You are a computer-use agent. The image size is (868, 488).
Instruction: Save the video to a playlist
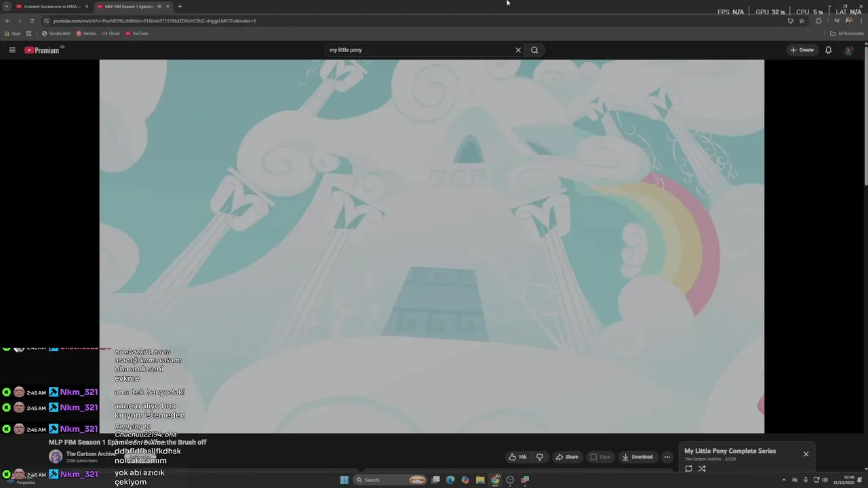[600, 457]
